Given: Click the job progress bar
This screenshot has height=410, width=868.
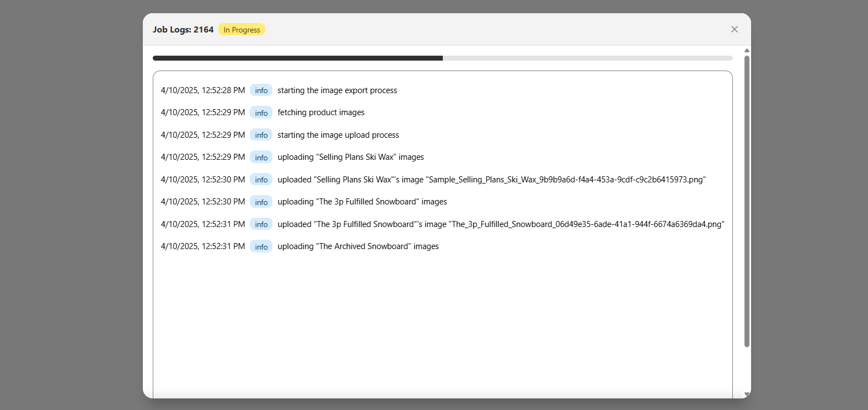Looking at the screenshot, I should point(442,58).
